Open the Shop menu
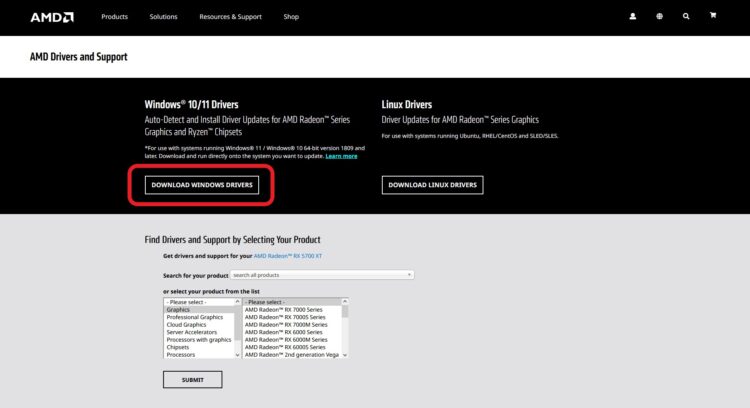750x408 pixels. tap(291, 17)
